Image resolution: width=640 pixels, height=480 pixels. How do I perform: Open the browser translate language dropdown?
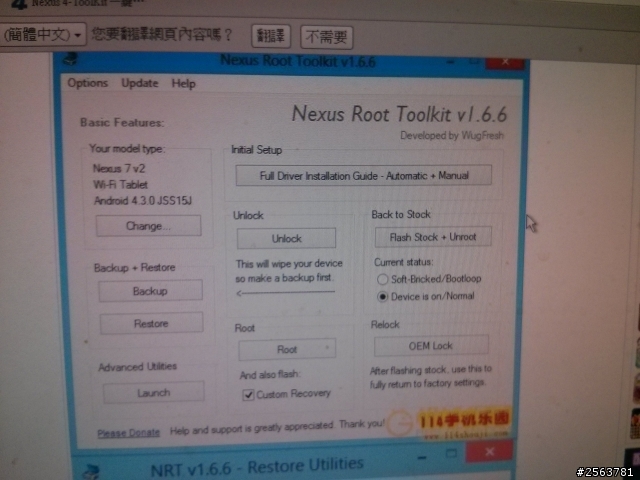click(x=43, y=35)
